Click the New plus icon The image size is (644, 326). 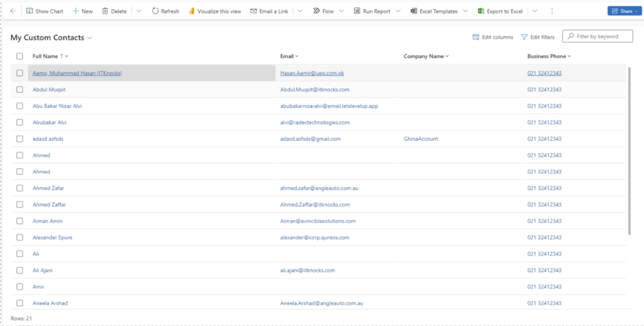tap(75, 11)
